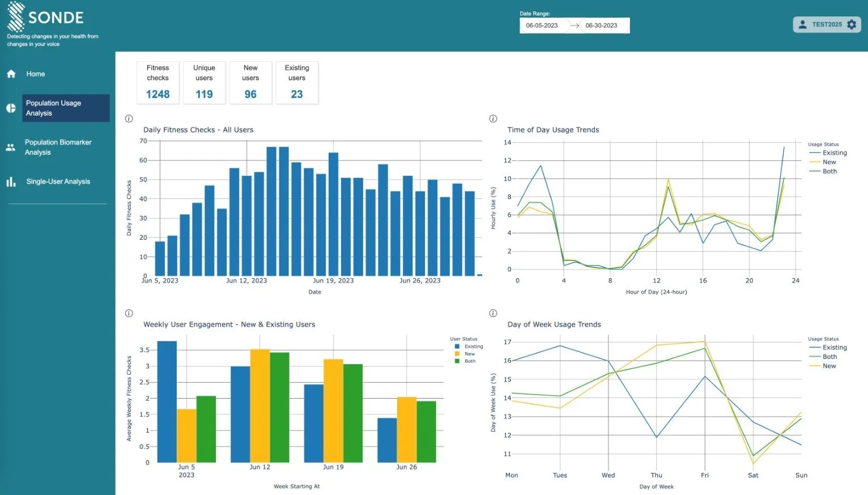Click the TEST2025 account button
This screenshot has height=495, width=868.
coord(827,24)
